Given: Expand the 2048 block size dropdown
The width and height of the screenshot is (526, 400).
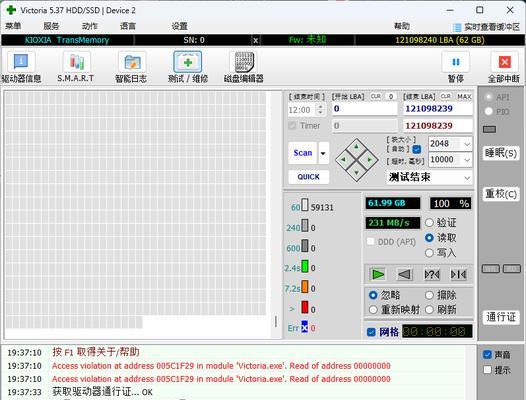Looking at the screenshot, I should coord(467,144).
